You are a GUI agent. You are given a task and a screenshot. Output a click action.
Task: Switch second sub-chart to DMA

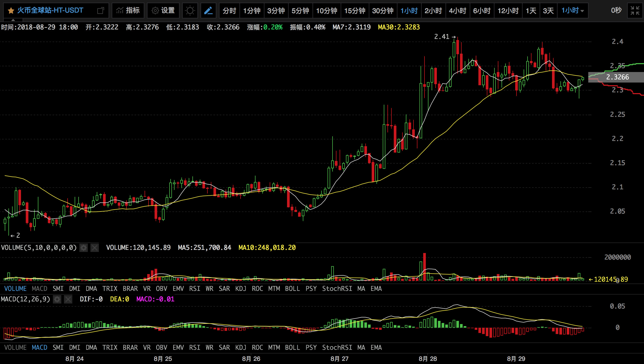[91, 347]
